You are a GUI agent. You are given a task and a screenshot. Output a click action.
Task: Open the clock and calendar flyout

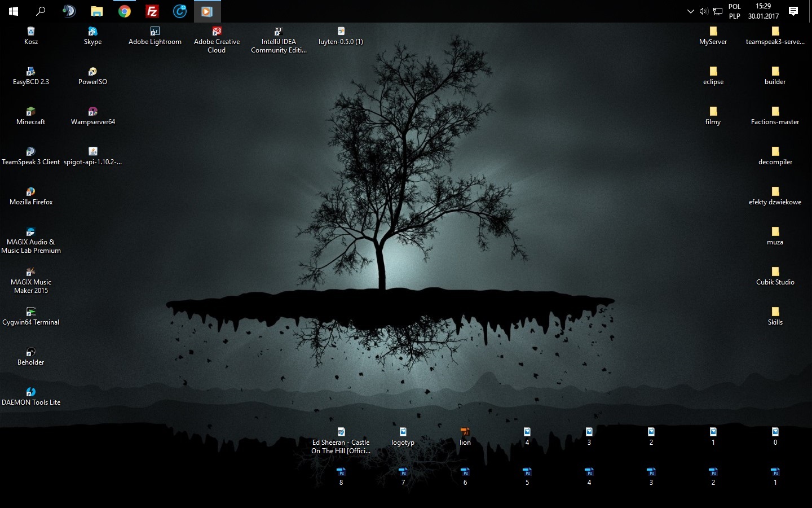[x=763, y=11]
